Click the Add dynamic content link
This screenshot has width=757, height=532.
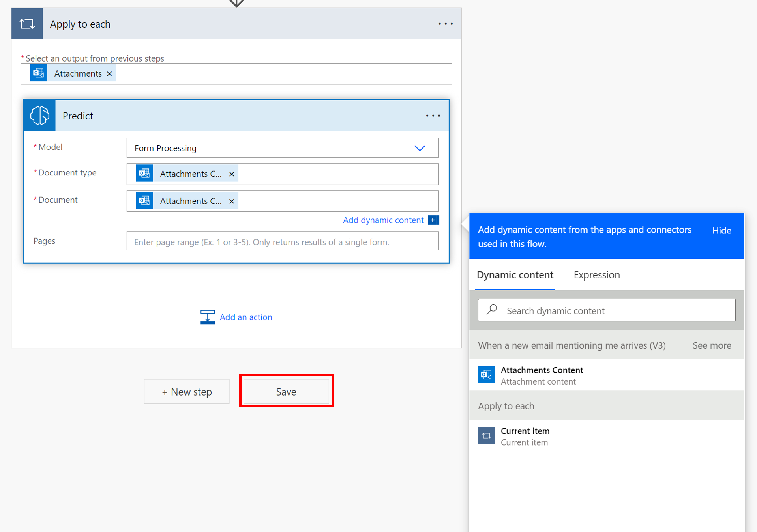click(x=383, y=220)
